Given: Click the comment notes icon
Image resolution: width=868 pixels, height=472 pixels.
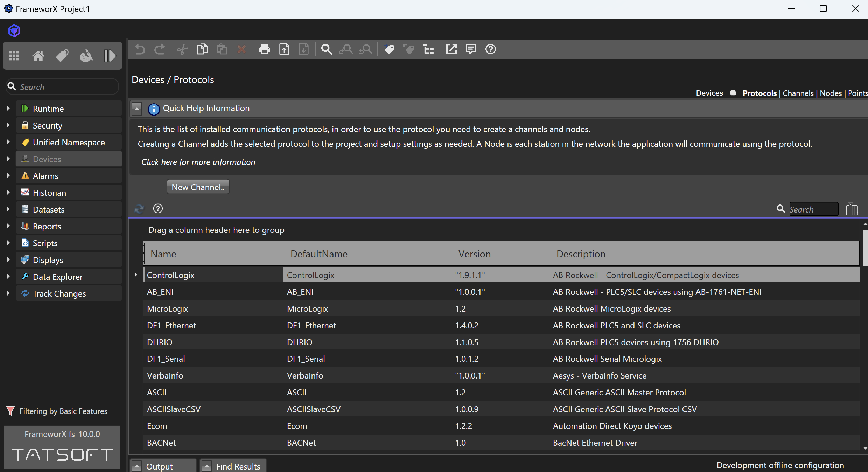Looking at the screenshot, I should pyautogui.click(x=471, y=49).
